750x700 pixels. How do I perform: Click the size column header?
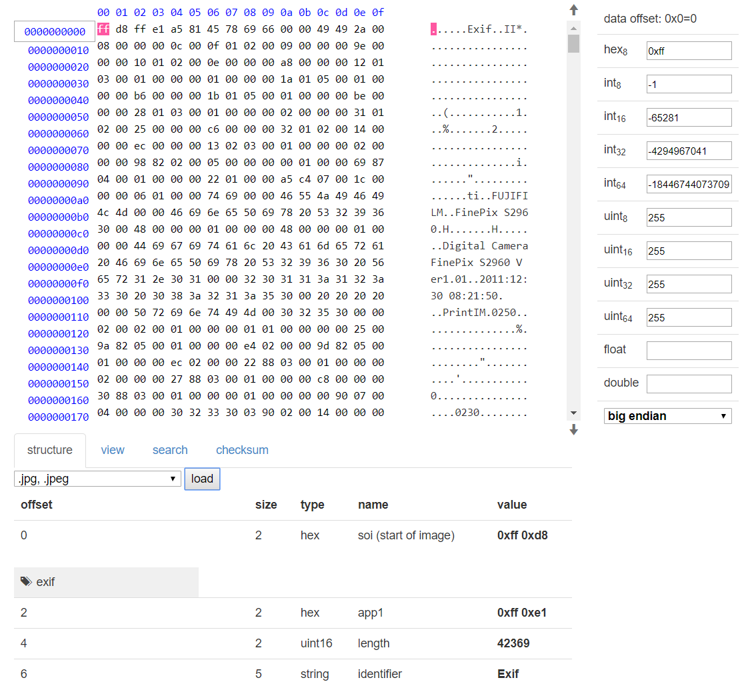(266, 504)
